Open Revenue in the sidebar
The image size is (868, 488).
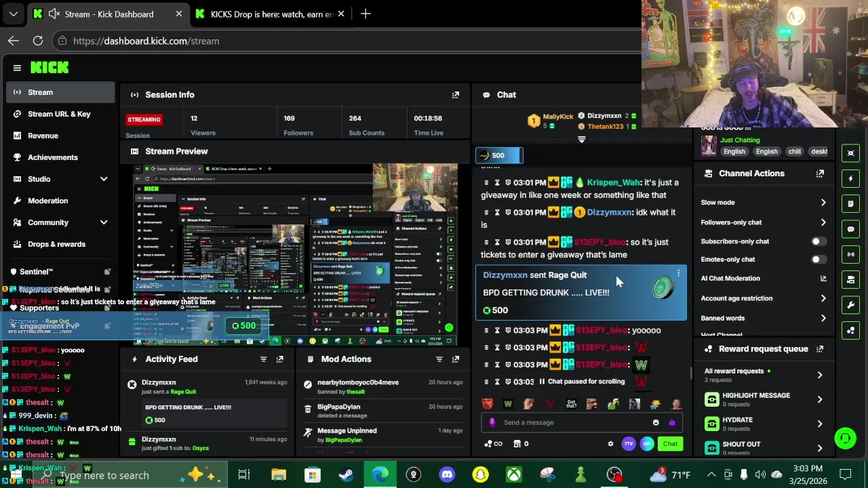tap(60, 136)
